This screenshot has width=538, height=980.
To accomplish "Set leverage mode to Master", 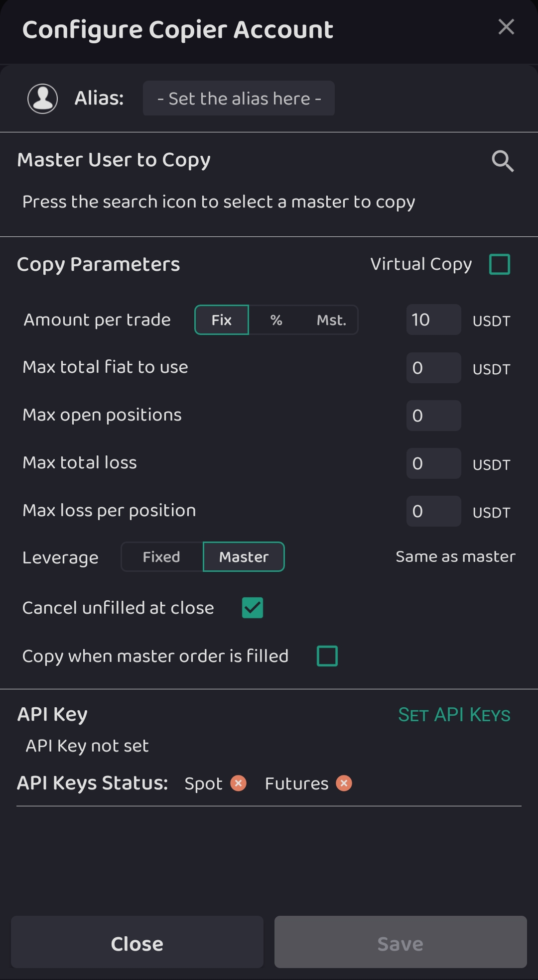I will point(244,556).
